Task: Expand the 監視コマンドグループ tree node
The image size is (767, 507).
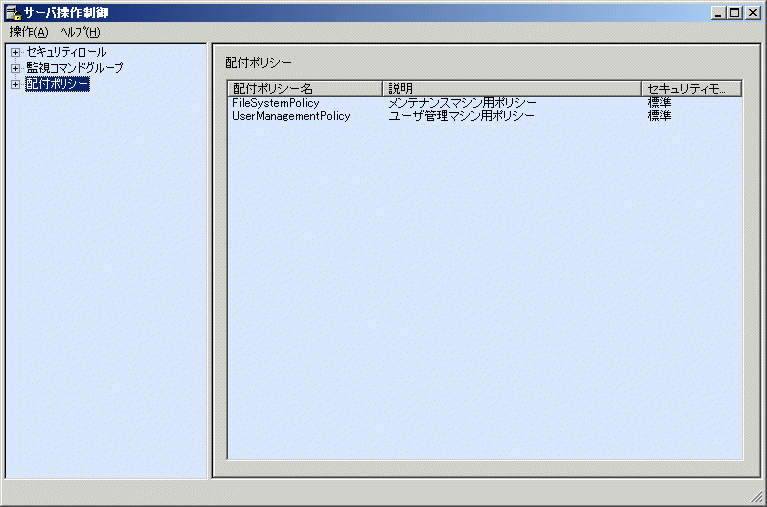Action: (x=16, y=69)
